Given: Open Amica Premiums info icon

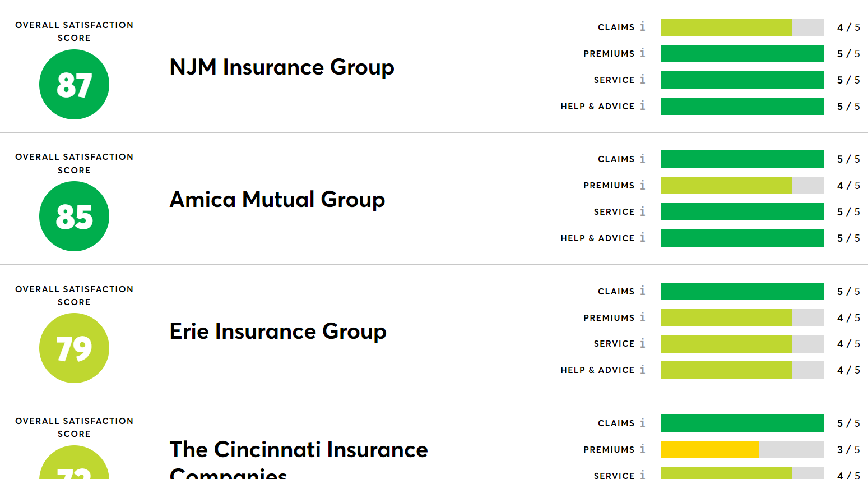Looking at the screenshot, I should (643, 185).
